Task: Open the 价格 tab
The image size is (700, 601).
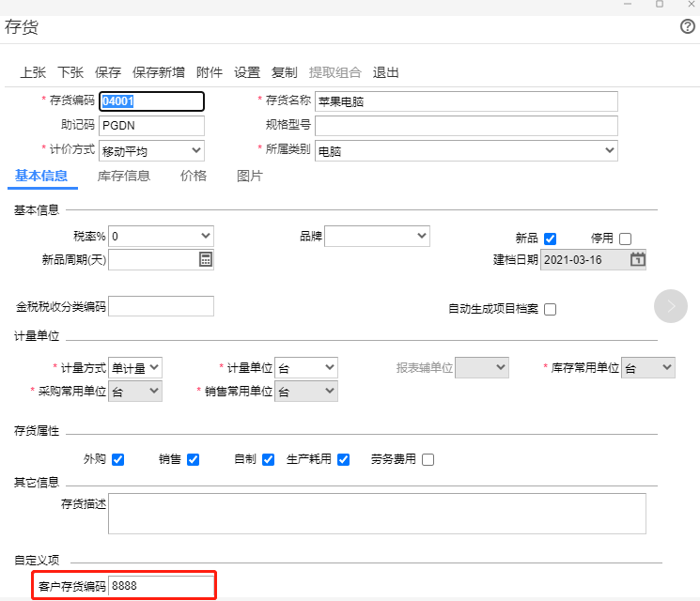Action: coord(194,176)
